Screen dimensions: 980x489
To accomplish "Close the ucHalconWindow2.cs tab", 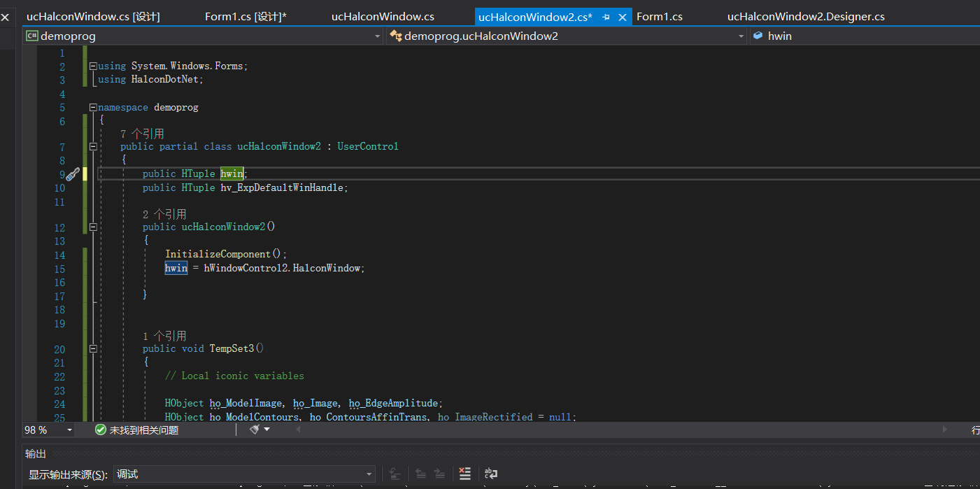I will coord(622,17).
